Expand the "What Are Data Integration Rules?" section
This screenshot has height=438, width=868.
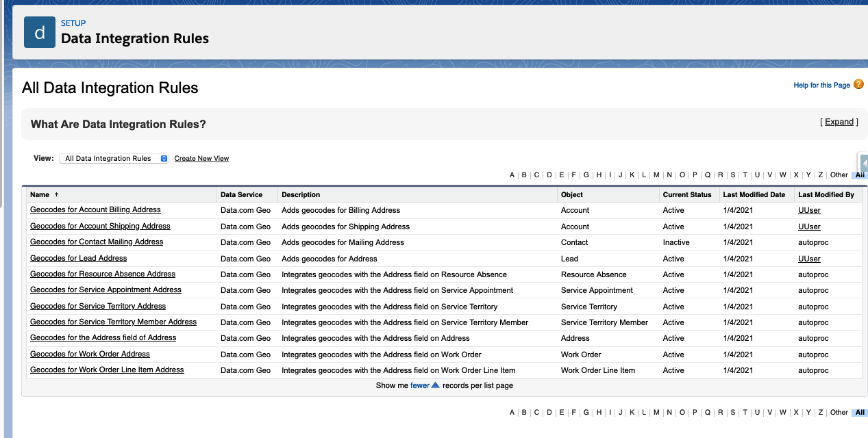tap(839, 121)
